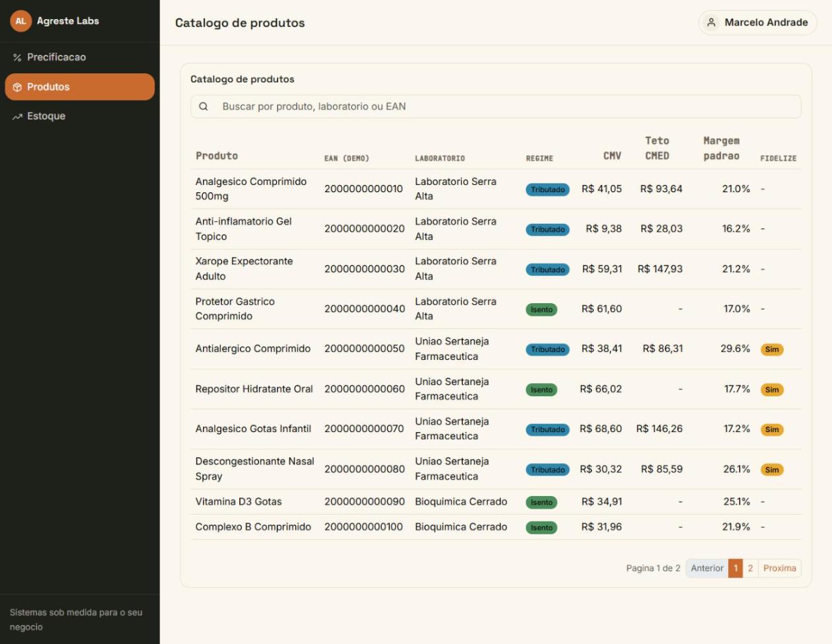Click the Tributado badge for Anti-inflamatorio Gel Topico
Screen dimensions: 832x644
click(x=548, y=230)
